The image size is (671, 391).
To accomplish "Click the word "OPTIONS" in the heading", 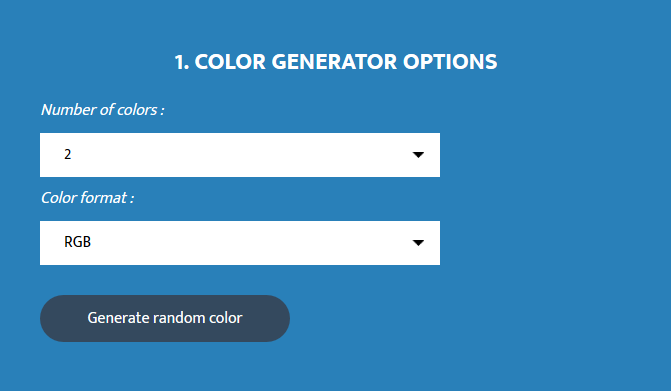I will click(450, 62).
